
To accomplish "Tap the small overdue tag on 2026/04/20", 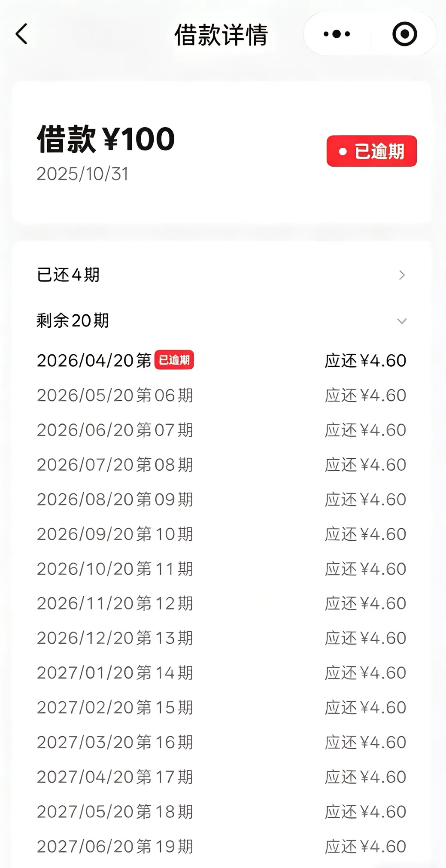I will point(174,360).
